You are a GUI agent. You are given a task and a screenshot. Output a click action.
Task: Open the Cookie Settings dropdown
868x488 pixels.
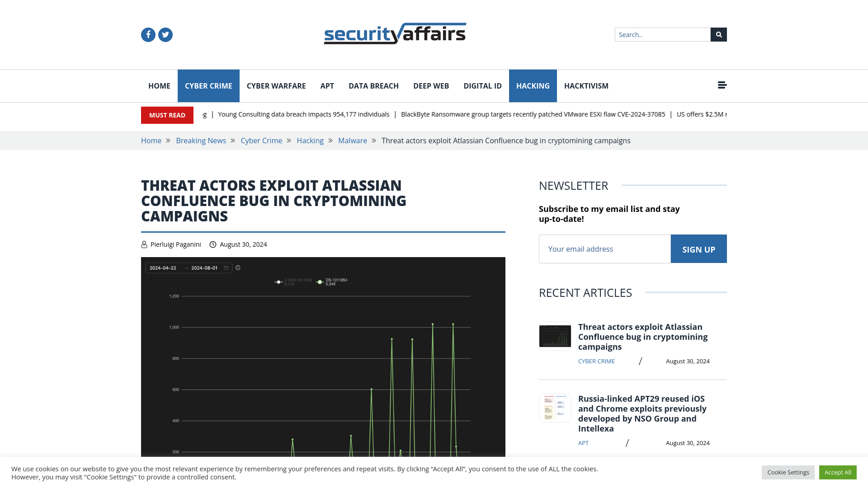pyautogui.click(x=788, y=472)
